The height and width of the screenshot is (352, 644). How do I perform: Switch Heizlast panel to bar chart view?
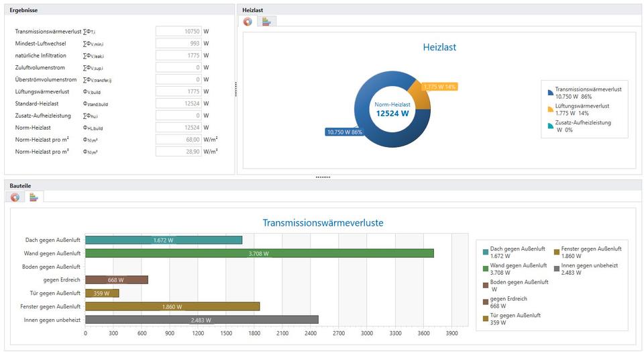coord(266,21)
